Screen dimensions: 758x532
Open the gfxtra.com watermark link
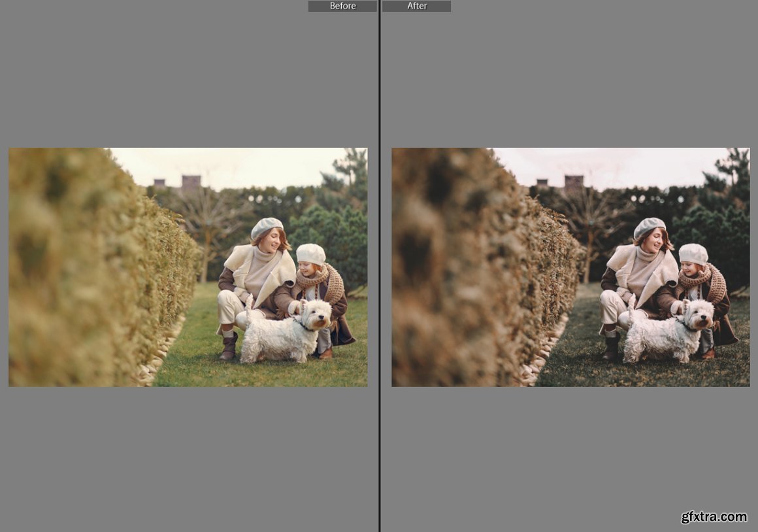point(714,517)
